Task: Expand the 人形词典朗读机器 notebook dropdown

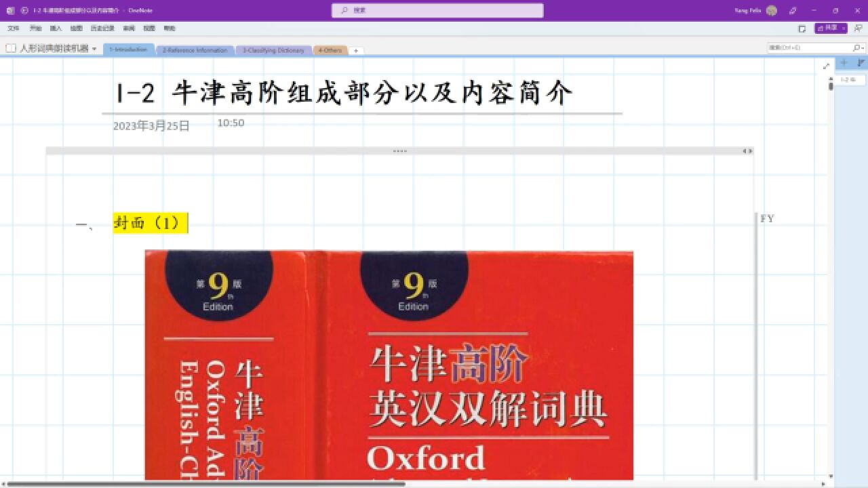Action: tap(94, 49)
